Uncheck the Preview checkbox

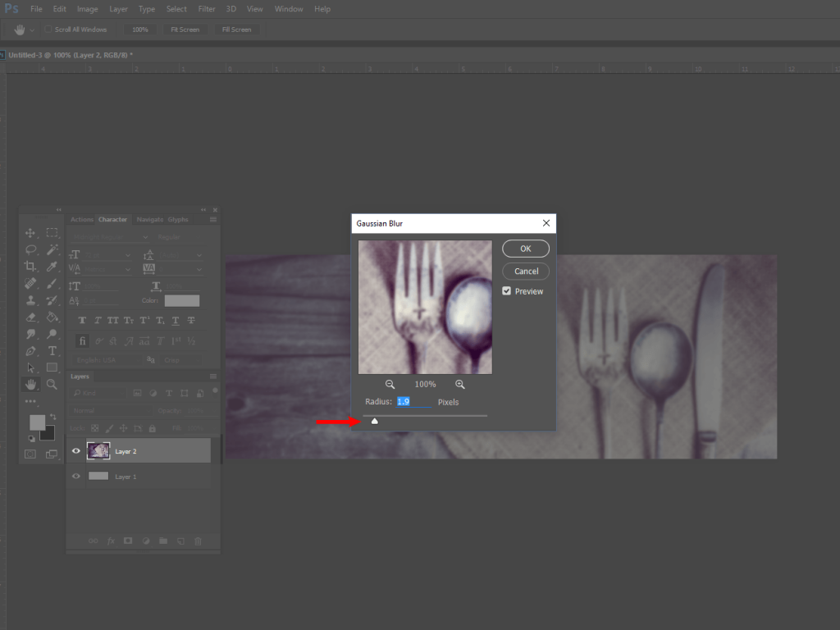tap(506, 291)
